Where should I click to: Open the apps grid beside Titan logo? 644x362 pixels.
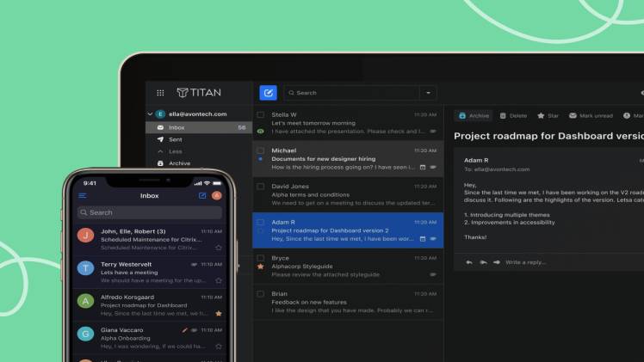pyautogui.click(x=160, y=93)
